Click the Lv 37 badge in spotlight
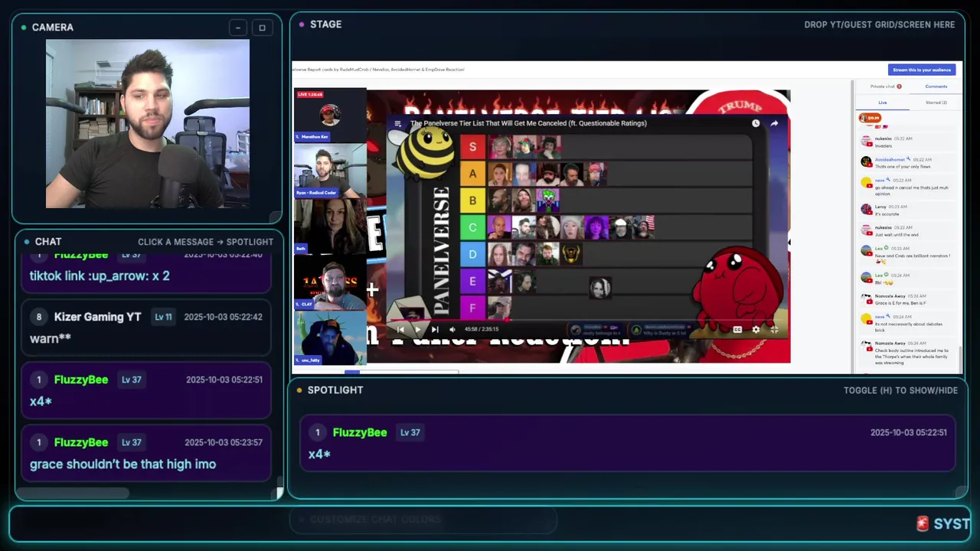Image resolution: width=980 pixels, height=551 pixels. coord(410,432)
